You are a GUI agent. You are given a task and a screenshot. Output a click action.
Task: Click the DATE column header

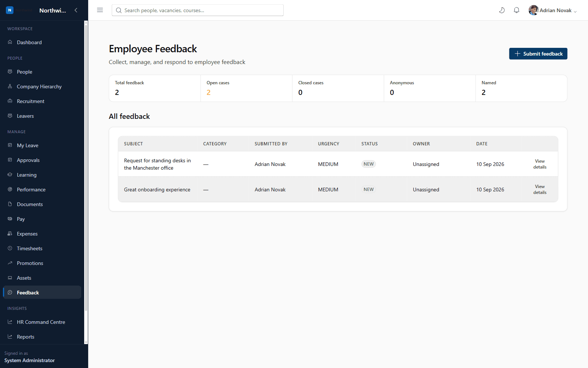pos(482,144)
